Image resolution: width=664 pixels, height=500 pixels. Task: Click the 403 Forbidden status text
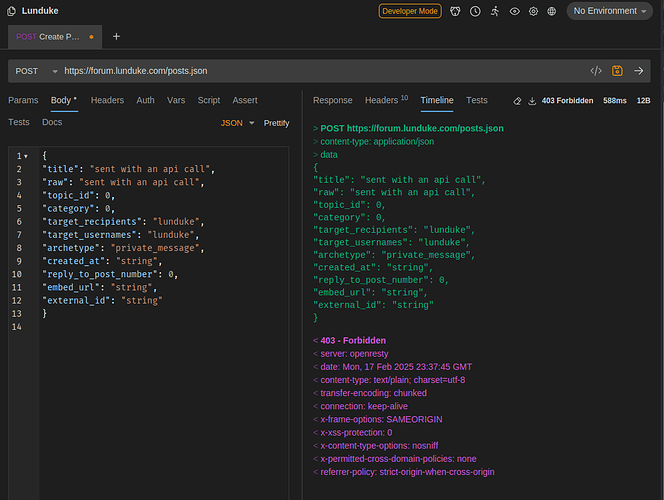[567, 101]
